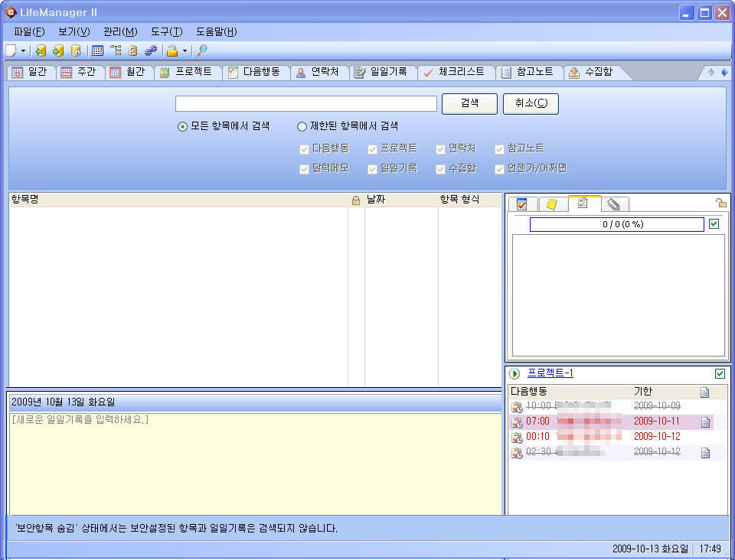Image resolution: width=735 pixels, height=560 pixels.
Task: Switch to the 일일기록 tab
Action: coord(383,72)
